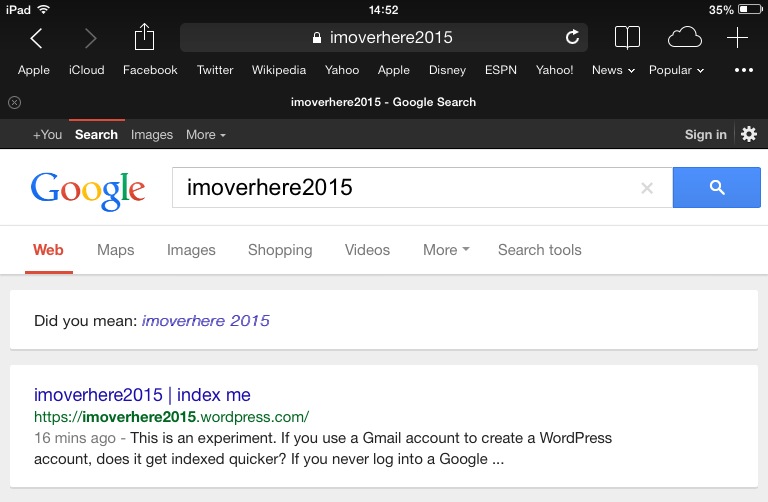Open the Bookmarks book icon
The width and height of the screenshot is (768, 502).
(x=627, y=38)
